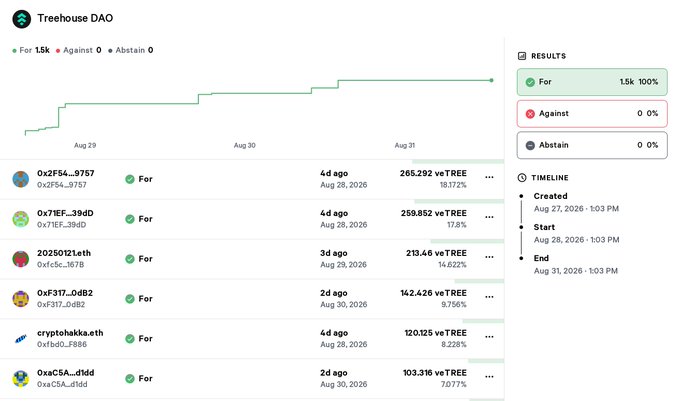This screenshot has width=680, height=401.
Task: Click the 3d ago vote time
Action: coord(333,253)
